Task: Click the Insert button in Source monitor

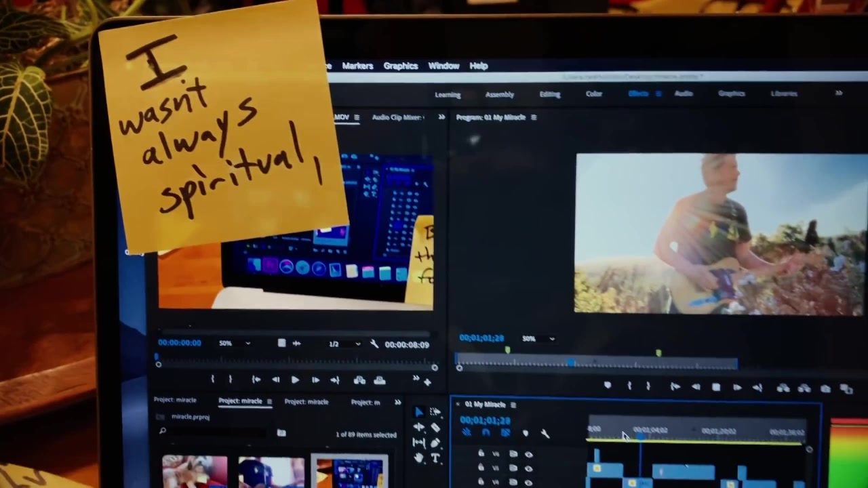Action: [359, 380]
